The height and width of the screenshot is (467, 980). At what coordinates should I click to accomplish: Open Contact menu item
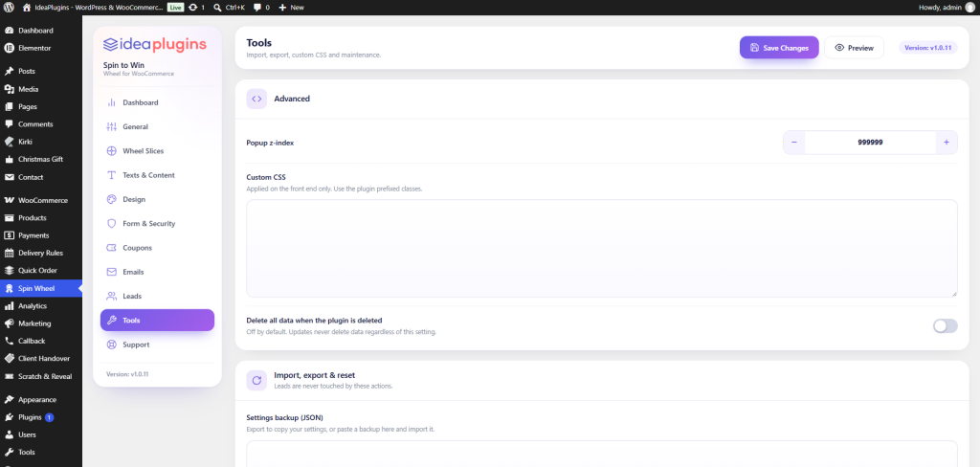40,177
